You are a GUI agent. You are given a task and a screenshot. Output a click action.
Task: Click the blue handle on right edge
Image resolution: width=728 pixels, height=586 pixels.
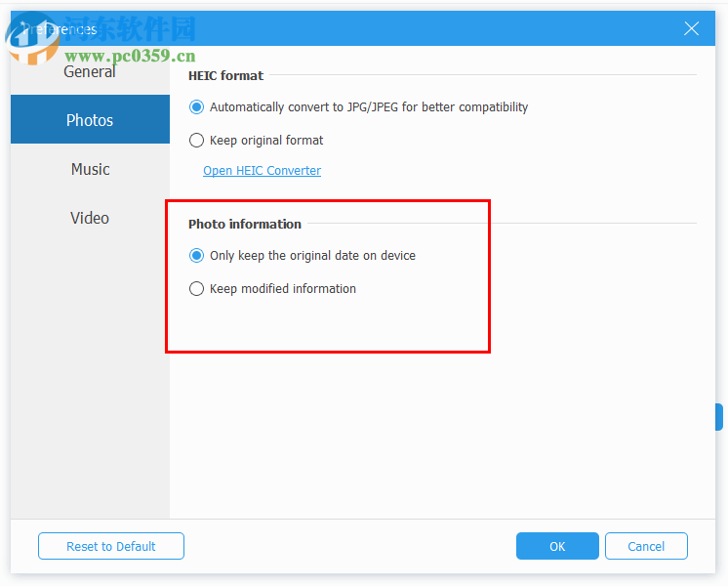tap(719, 417)
